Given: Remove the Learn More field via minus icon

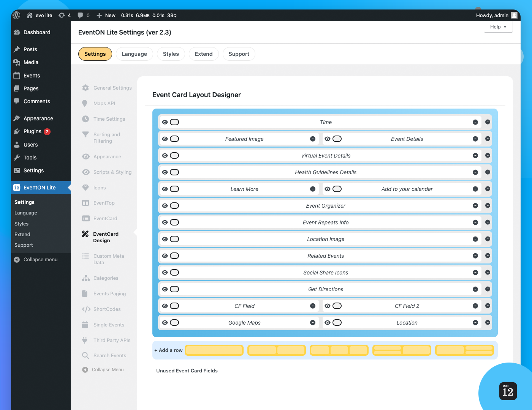Looking at the screenshot, I should 313,189.
